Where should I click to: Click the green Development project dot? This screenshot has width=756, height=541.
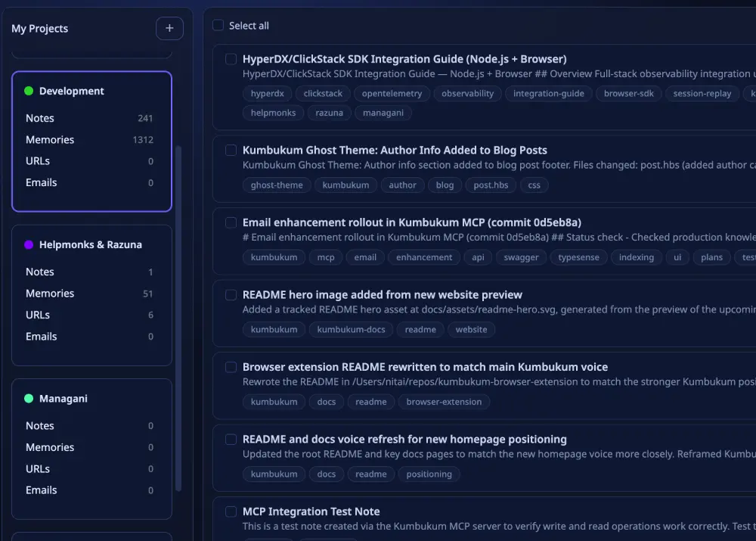(x=29, y=91)
